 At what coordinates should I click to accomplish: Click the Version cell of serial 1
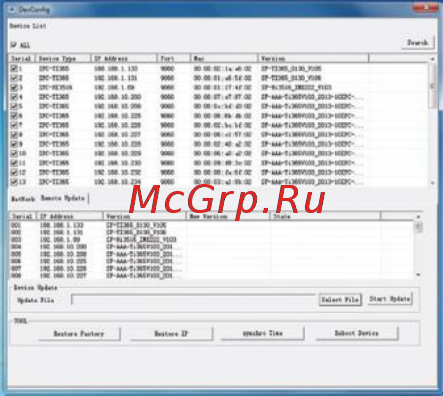click(291, 68)
